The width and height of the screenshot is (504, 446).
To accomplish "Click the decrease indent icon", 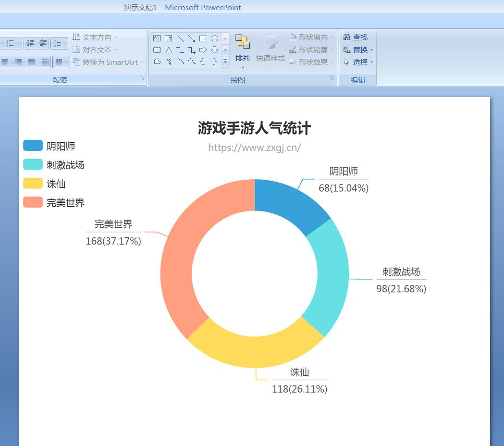I will coord(30,43).
